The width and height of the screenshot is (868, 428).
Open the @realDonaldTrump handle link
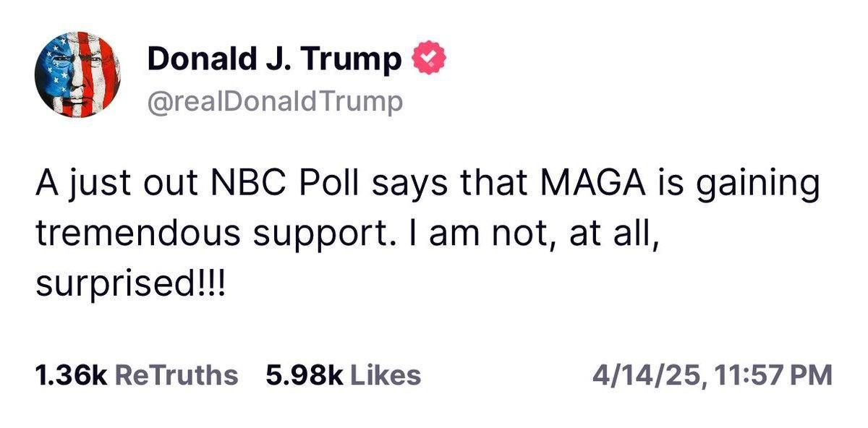coord(274,102)
